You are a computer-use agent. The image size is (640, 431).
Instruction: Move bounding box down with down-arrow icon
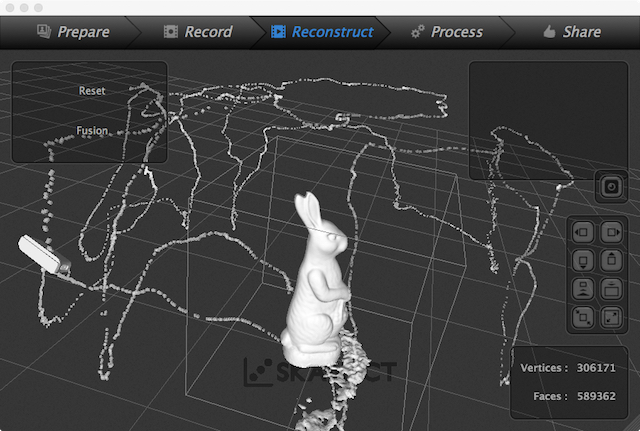583,260
